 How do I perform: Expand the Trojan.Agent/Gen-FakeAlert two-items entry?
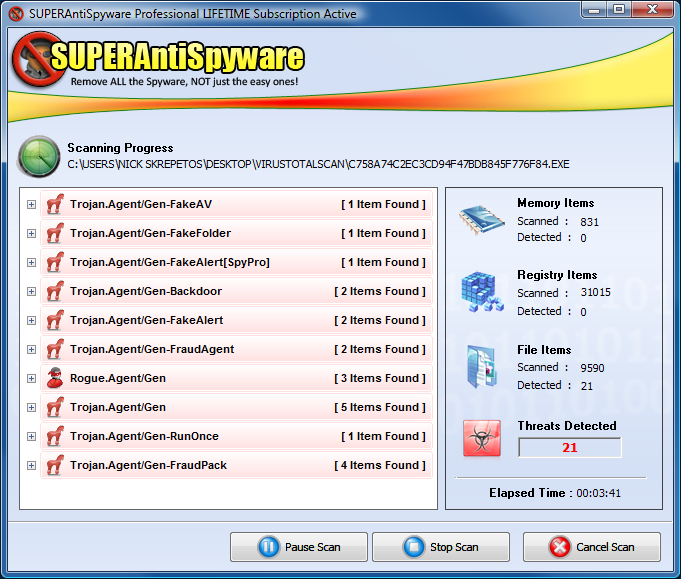(x=31, y=321)
